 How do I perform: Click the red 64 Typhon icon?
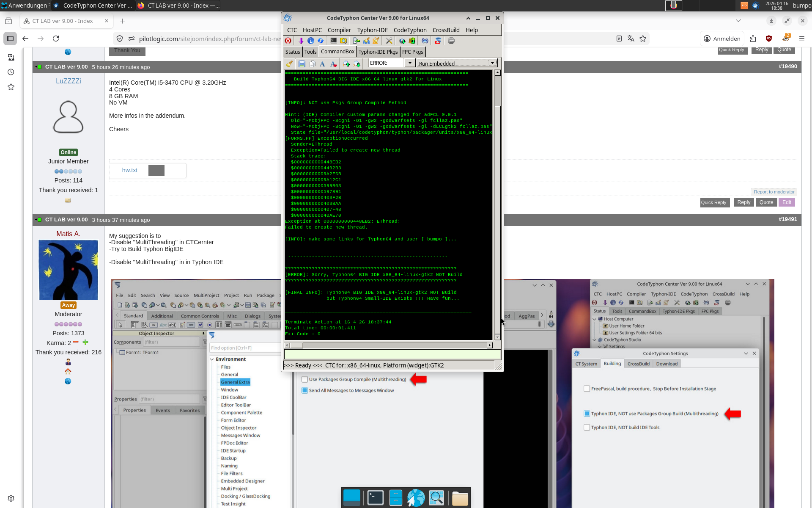point(438,41)
